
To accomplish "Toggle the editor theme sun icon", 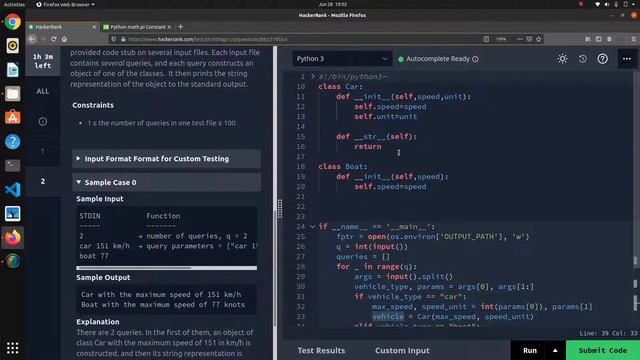I will [562, 59].
